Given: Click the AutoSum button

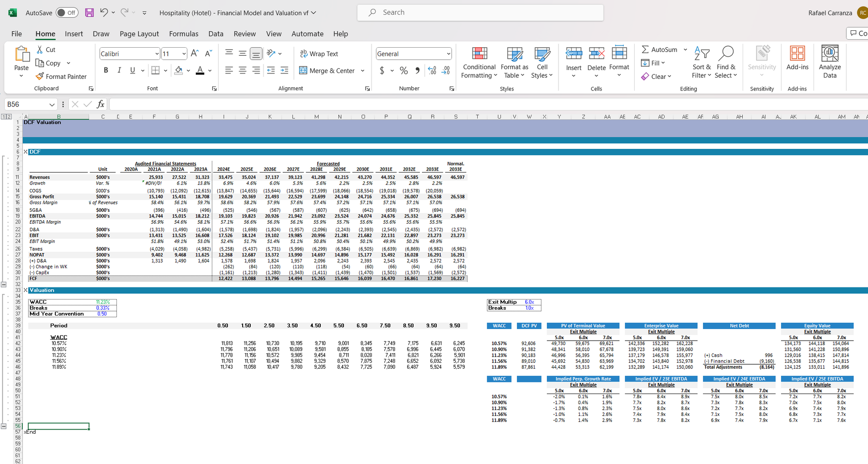Looking at the screenshot, I should tap(659, 49).
